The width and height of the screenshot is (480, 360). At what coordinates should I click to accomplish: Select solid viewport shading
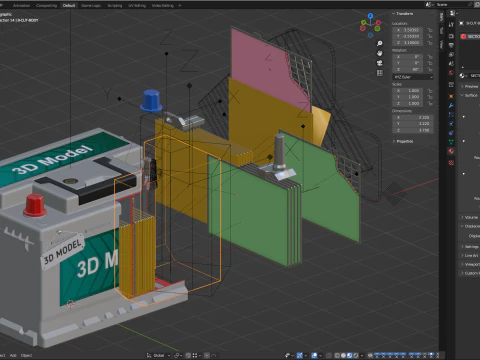(343, 355)
